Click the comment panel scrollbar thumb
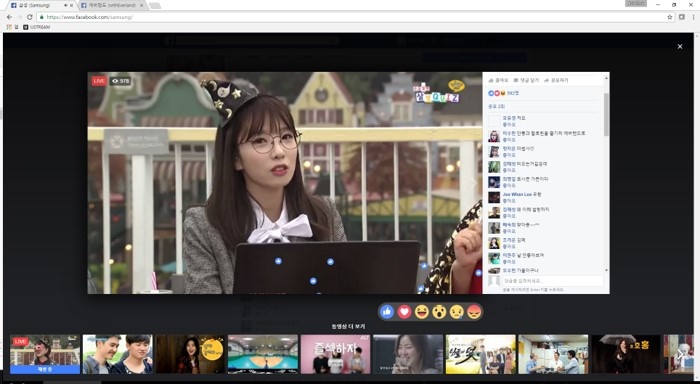 click(x=606, y=114)
